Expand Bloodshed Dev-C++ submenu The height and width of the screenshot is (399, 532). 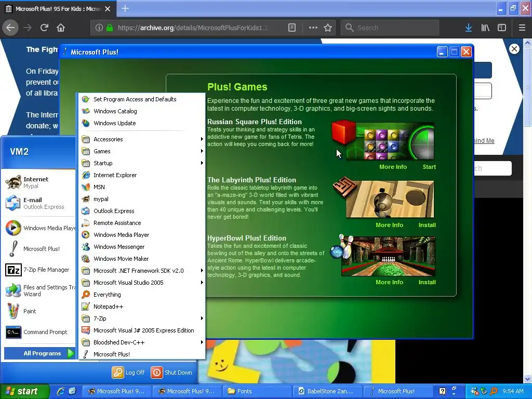click(142, 342)
